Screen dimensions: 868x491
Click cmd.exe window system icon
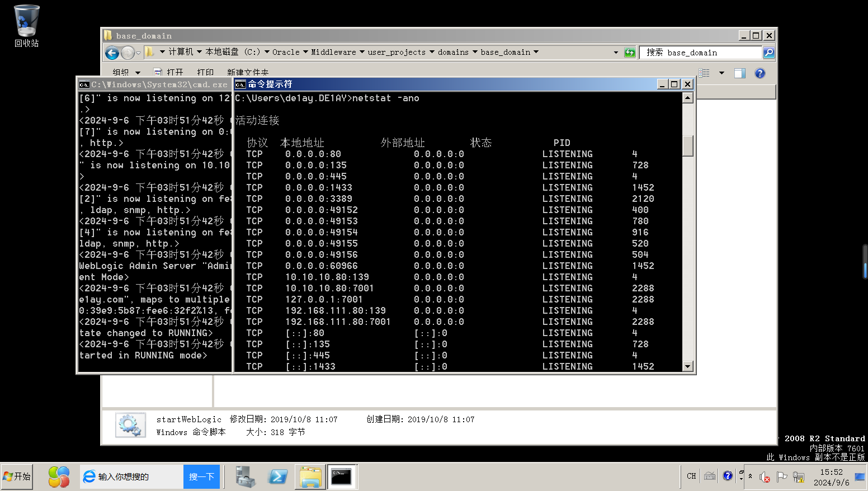coord(84,84)
